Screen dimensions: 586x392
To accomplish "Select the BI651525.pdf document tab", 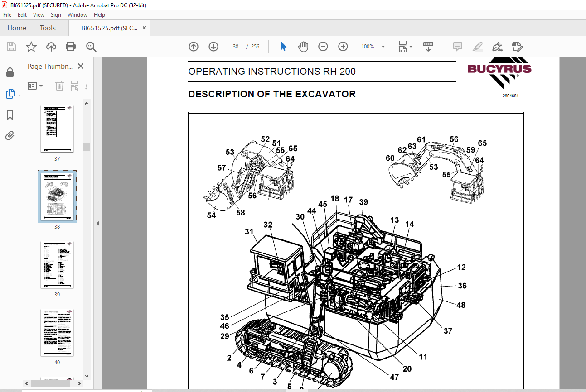I will 109,28.
